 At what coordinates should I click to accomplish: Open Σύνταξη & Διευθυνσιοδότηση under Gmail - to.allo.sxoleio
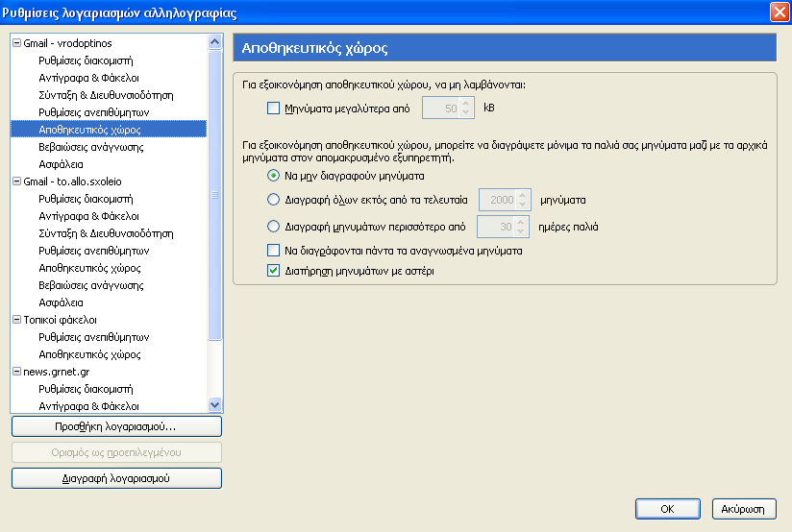coord(109,233)
